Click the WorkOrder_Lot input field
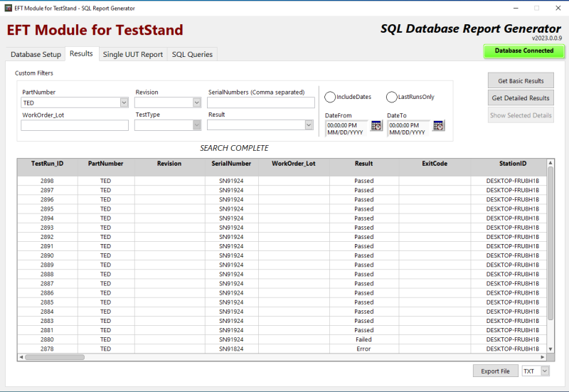Image resolution: width=569 pixels, height=392 pixels. (75, 125)
